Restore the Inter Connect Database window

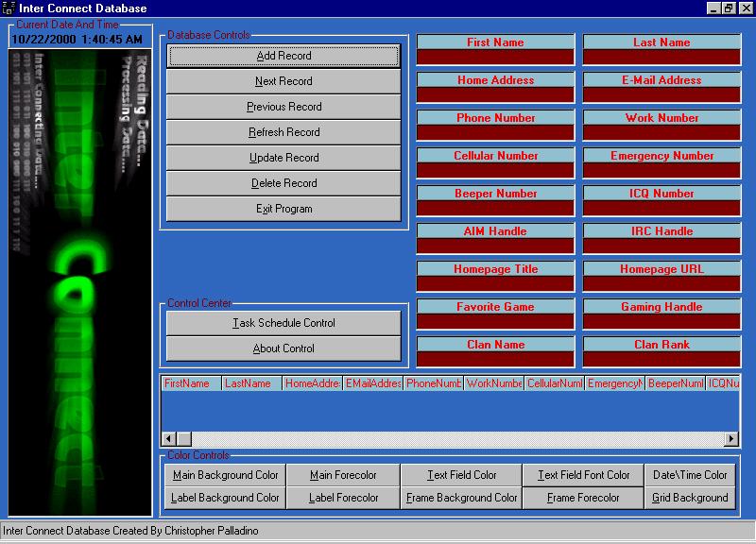coord(728,8)
